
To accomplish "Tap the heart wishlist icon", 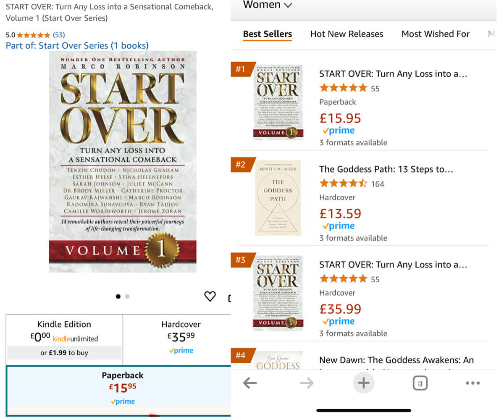I will coord(210,297).
